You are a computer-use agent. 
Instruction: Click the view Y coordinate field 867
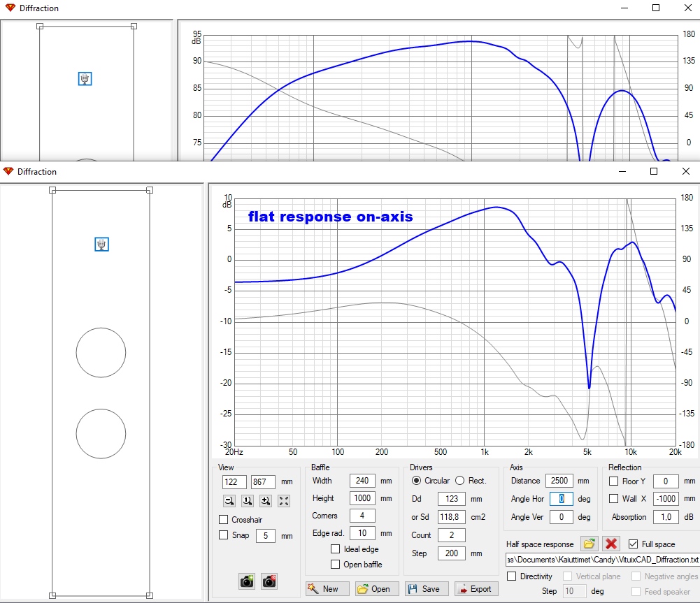tap(263, 481)
